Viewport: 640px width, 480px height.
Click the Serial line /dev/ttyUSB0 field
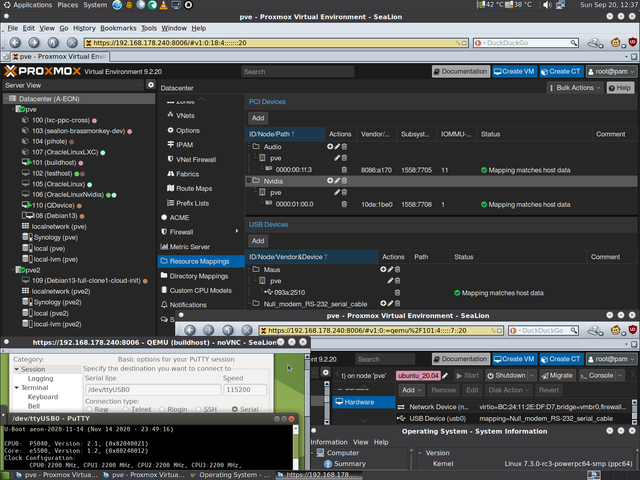click(x=152, y=389)
